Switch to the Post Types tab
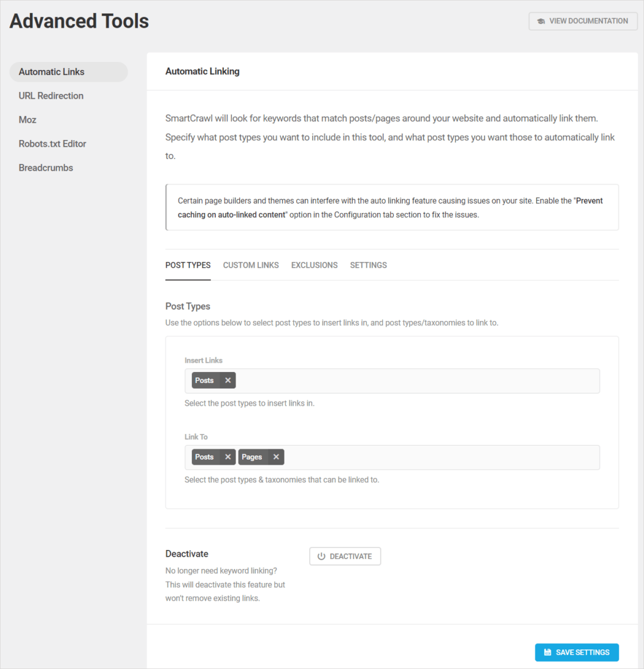The image size is (644, 669). [188, 265]
